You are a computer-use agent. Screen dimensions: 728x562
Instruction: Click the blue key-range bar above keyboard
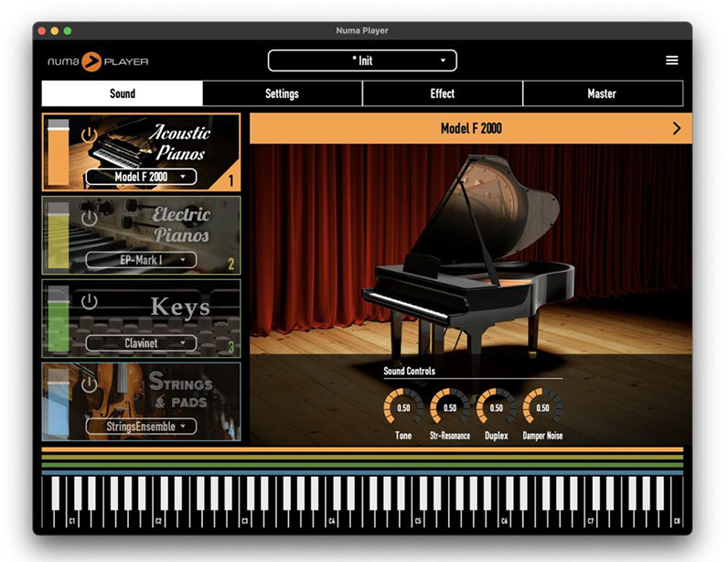coord(362,472)
